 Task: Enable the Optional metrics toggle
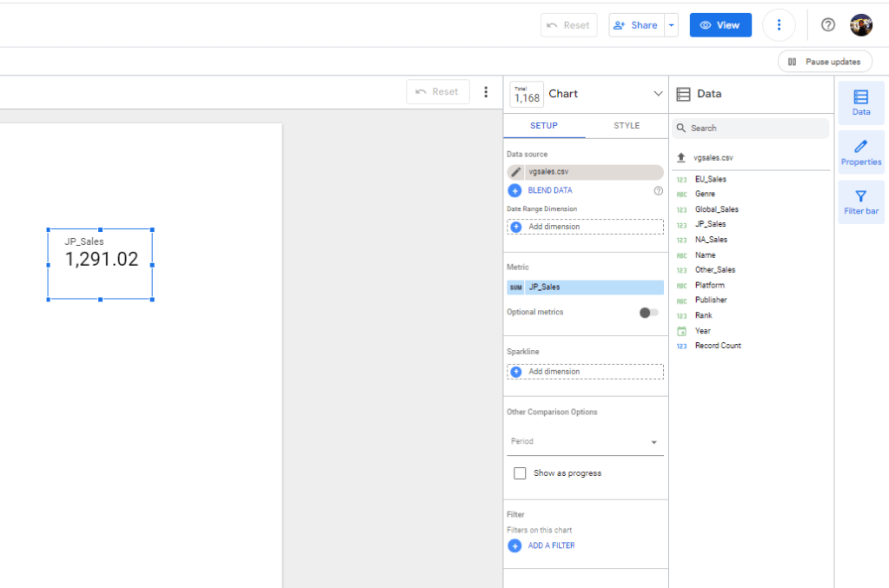click(x=648, y=313)
